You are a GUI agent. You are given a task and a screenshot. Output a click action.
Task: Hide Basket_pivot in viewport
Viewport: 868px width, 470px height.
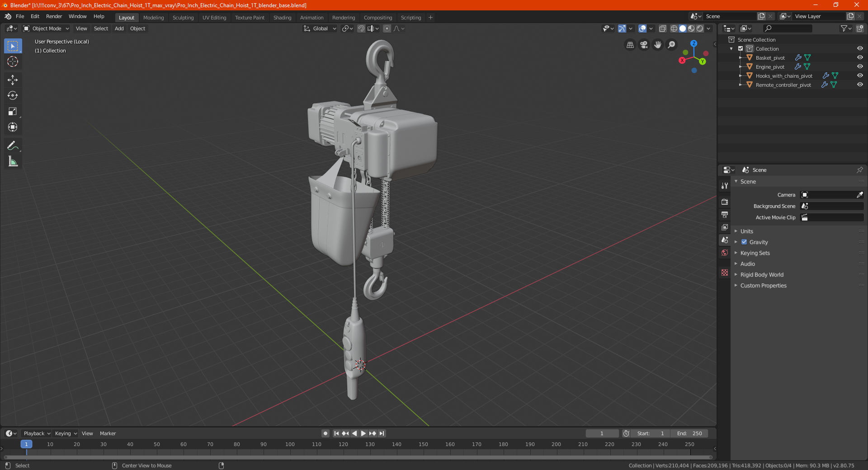860,58
